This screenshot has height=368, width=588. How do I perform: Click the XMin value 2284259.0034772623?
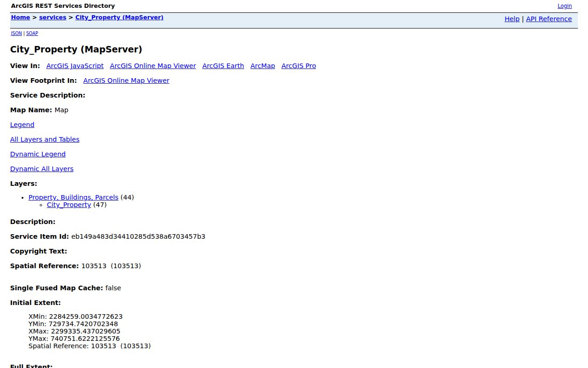pos(86,316)
